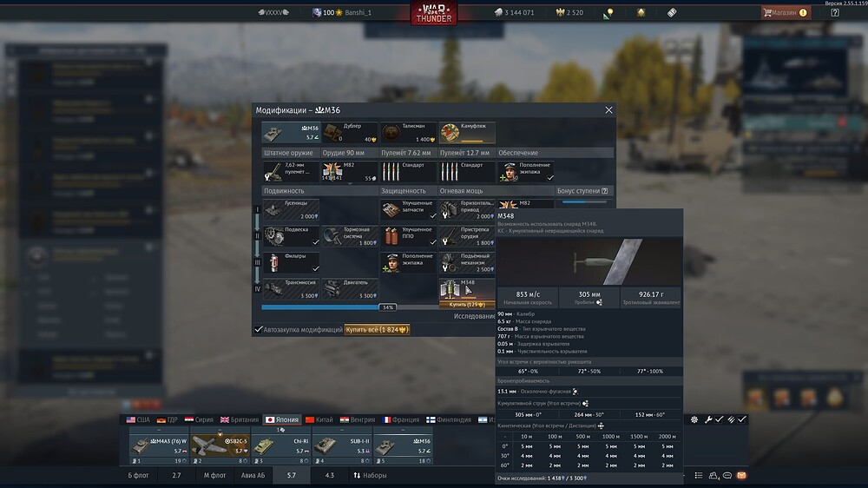Screen dimensions: 868x488
Task: Open the research lightbulb icon in top bar
Action: point(609,13)
